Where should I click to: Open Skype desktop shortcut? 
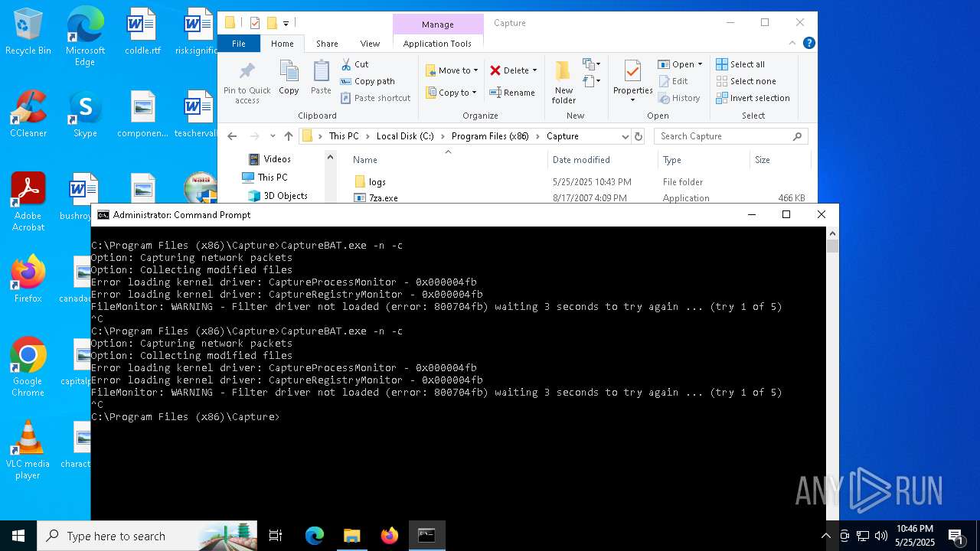pos(85,115)
